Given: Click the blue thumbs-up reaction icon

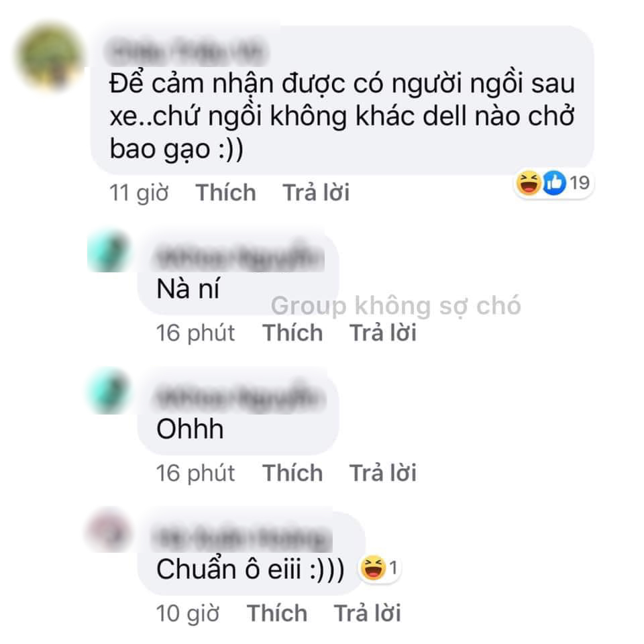Looking at the screenshot, I should pyautogui.click(x=555, y=182).
